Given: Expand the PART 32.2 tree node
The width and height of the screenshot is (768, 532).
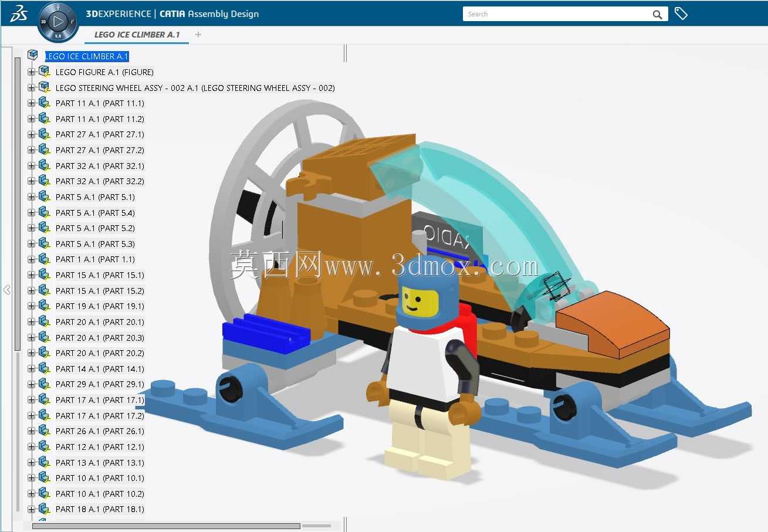Looking at the screenshot, I should pyautogui.click(x=32, y=181).
